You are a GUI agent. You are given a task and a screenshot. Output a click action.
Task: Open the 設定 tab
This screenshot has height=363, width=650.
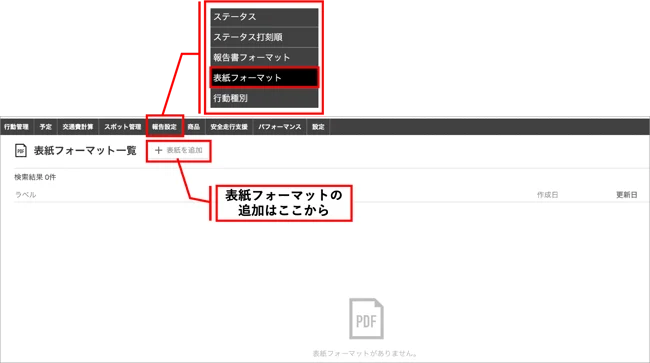pos(318,127)
